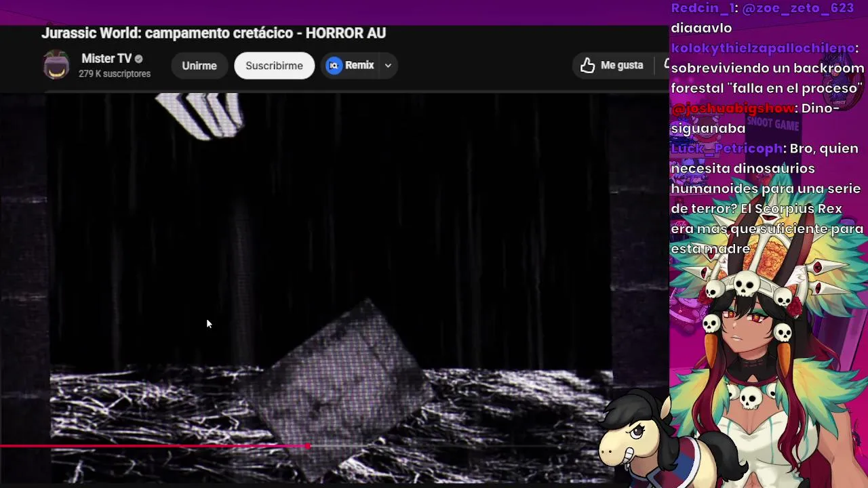Click the Suscribirme button
This screenshot has width=868, height=488.
click(x=274, y=66)
